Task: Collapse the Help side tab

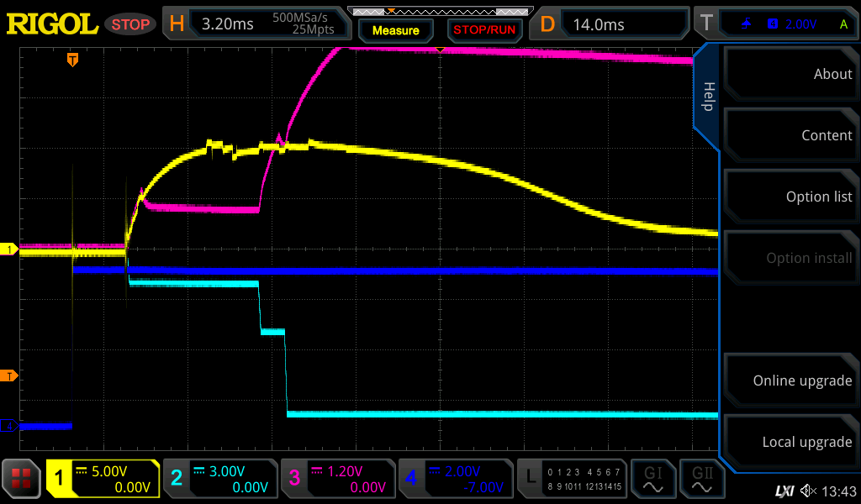Action: click(x=707, y=97)
